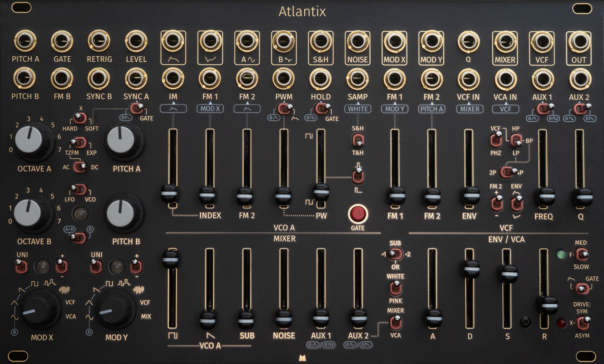Click the envelope status green LED
Viewport: 604px width, 364px height.
tap(560, 254)
